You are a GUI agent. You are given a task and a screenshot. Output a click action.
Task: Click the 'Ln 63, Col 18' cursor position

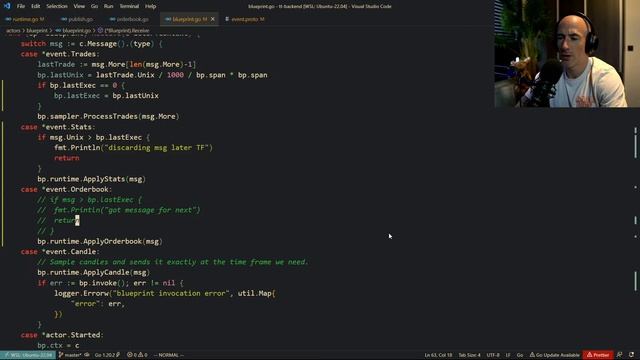coord(438,355)
